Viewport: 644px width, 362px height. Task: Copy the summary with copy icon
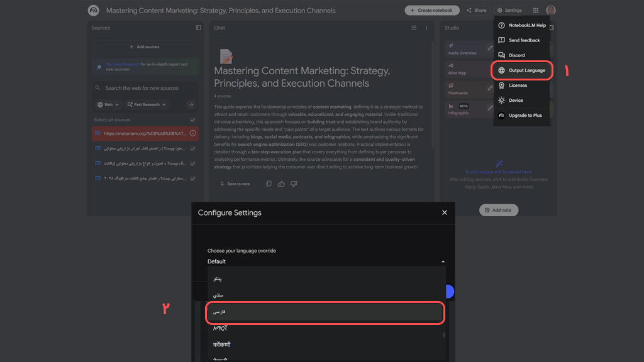point(269,184)
